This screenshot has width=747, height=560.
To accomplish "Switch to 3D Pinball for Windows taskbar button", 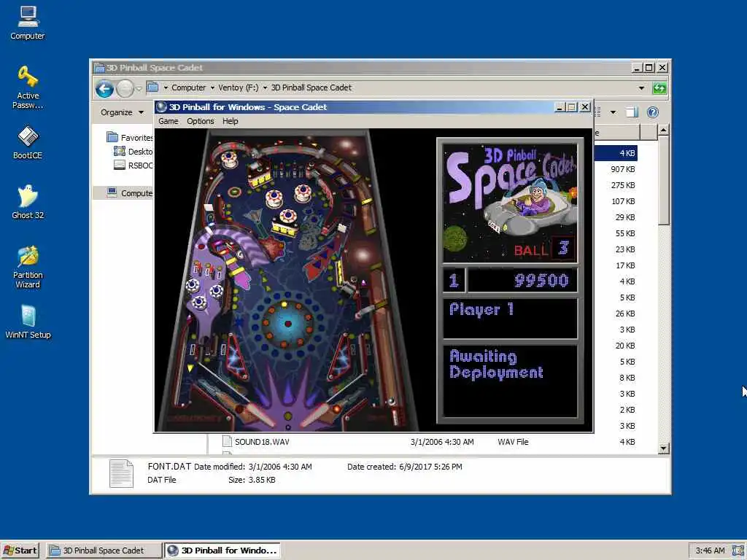I will tap(222, 551).
